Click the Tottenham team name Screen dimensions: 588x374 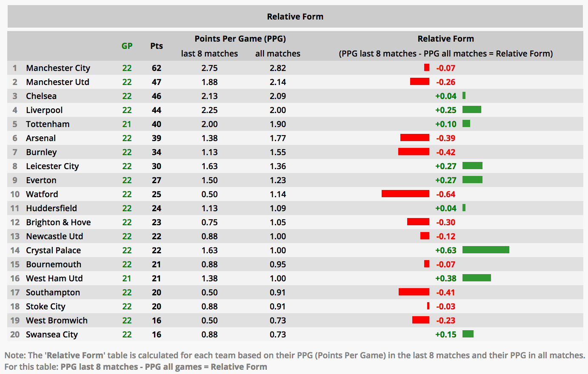48,124
